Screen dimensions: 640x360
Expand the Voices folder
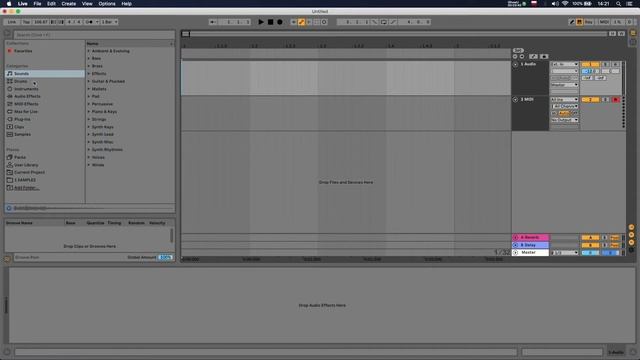(x=89, y=157)
